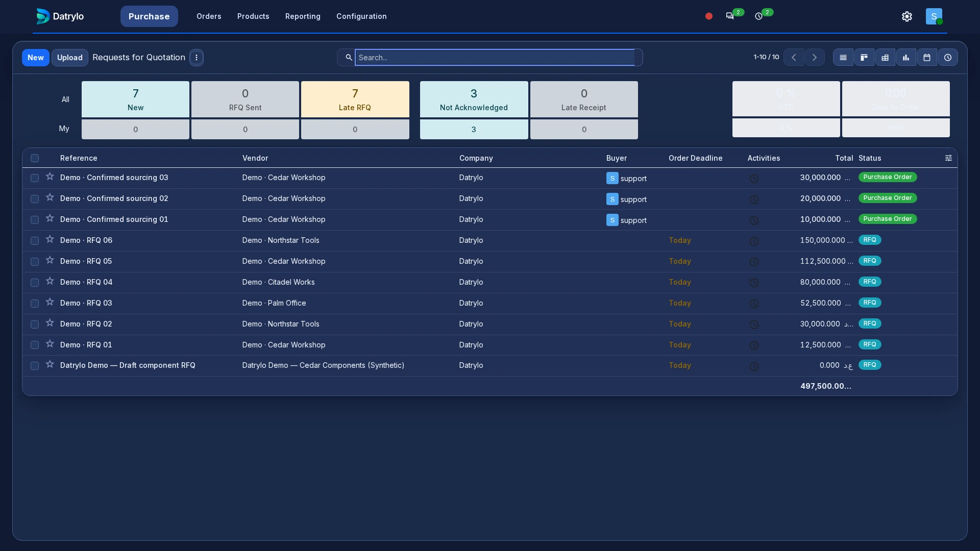Open the user avatar menu

(934, 16)
